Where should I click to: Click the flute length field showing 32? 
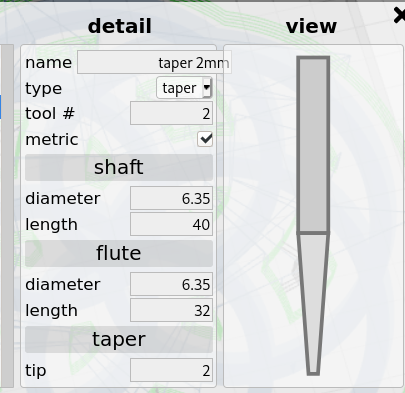(171, 310)
